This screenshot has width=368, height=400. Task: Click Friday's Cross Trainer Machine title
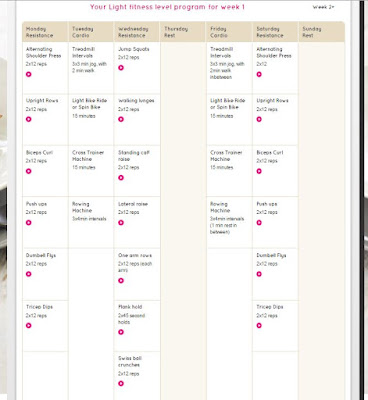pyautogui.click(x=226, y=156)
